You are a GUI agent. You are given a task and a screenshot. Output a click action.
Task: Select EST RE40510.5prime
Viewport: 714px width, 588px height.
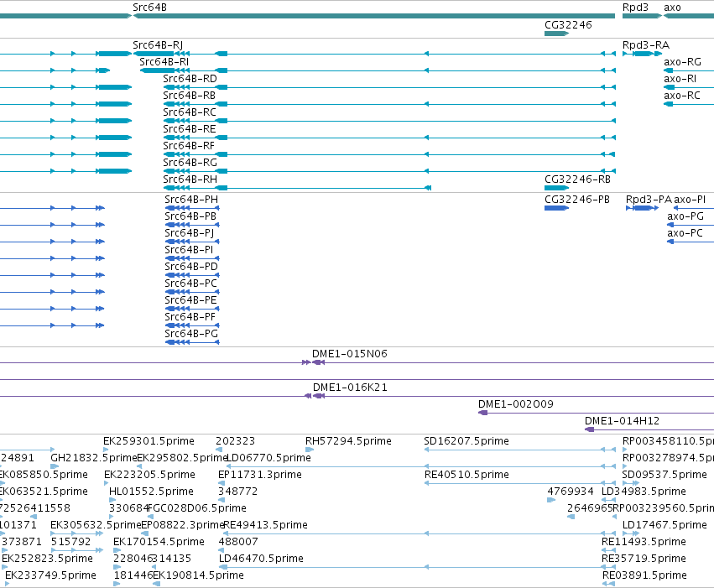pyautogui.click(x=466, y=475)
